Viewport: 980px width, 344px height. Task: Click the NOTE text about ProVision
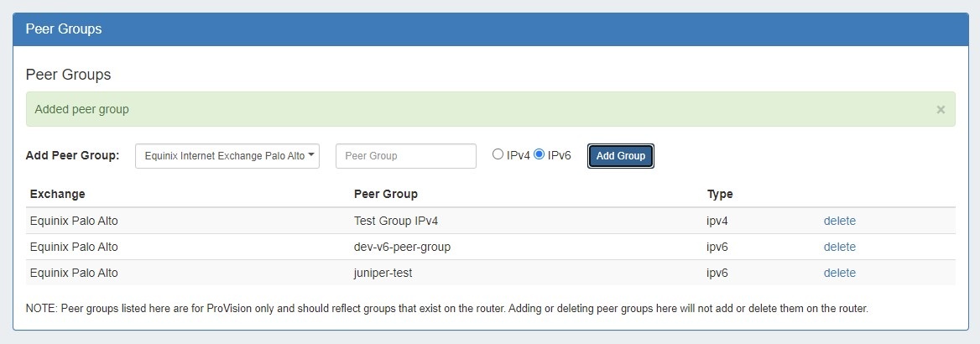(446, 309)
